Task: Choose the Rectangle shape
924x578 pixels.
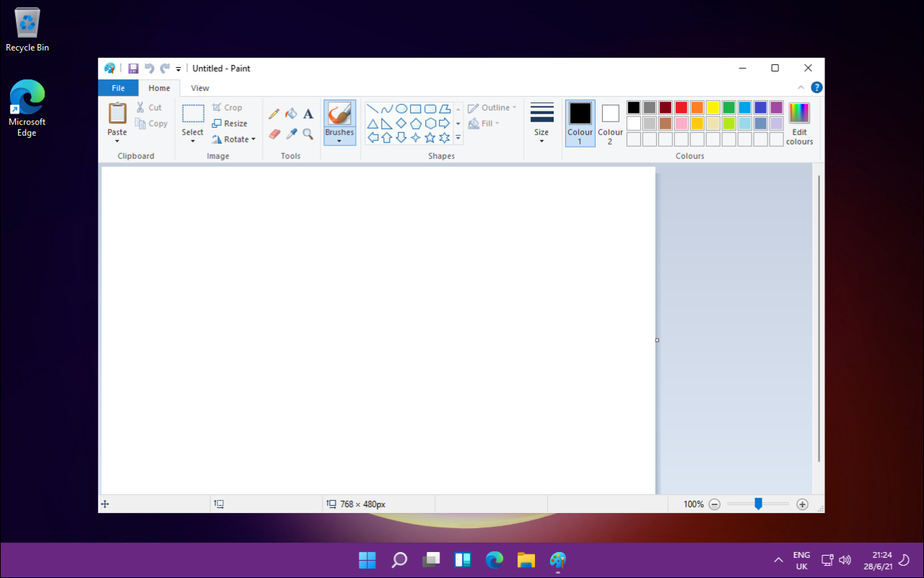Action: pyautogui.click(x=416, y=109)
